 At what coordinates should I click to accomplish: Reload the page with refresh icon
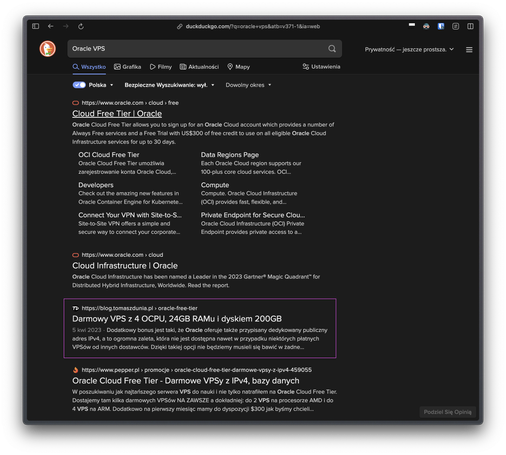click(81, 26)
